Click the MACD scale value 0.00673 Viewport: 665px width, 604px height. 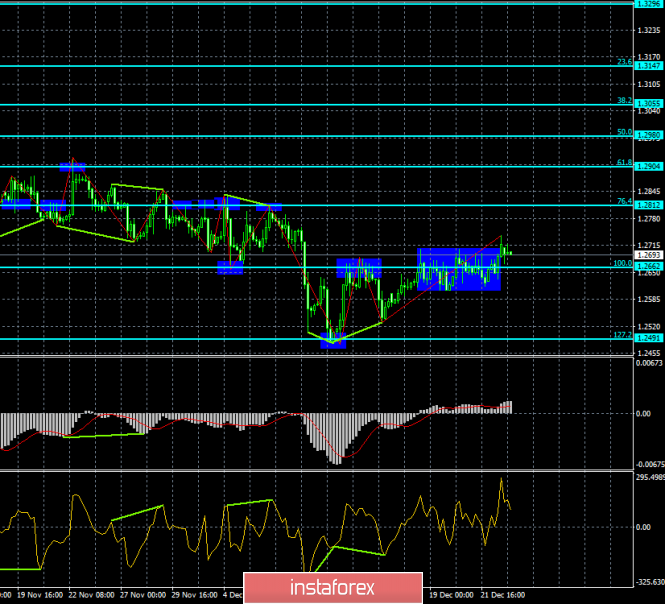[x=649, y=363]
